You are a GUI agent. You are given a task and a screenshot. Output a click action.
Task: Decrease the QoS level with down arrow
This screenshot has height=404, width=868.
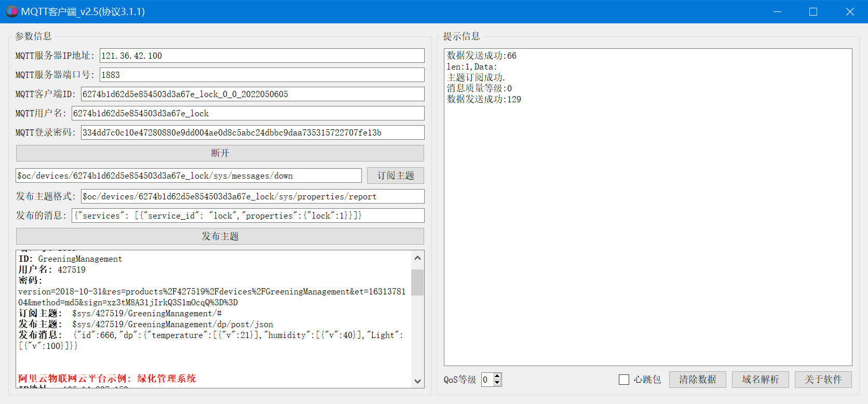(497, 383)
